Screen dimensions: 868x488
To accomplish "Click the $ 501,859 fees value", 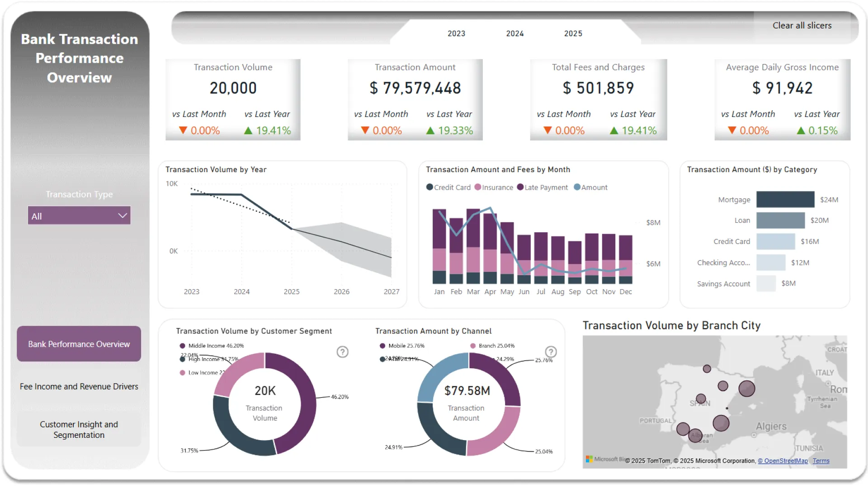I will pos(598,88).
